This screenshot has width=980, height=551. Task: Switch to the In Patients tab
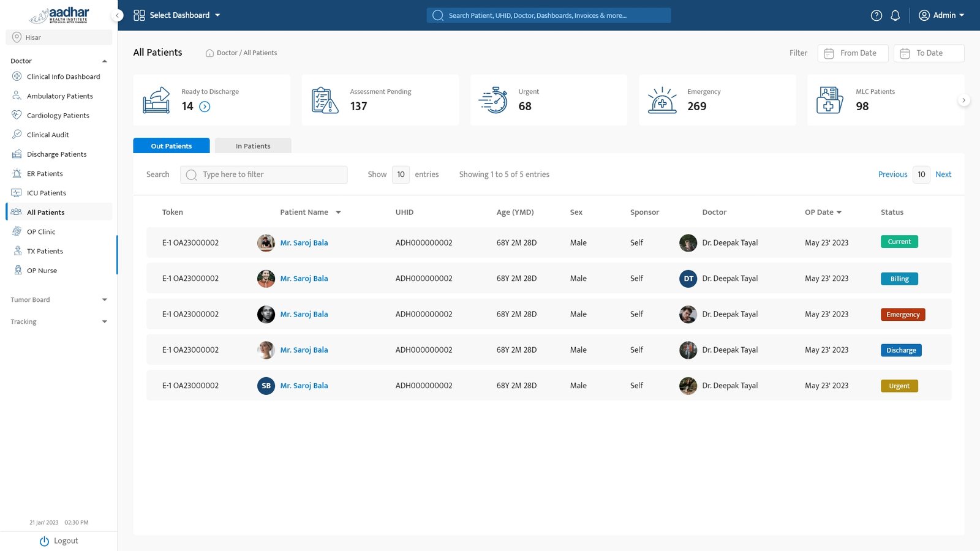pos(252,146)
